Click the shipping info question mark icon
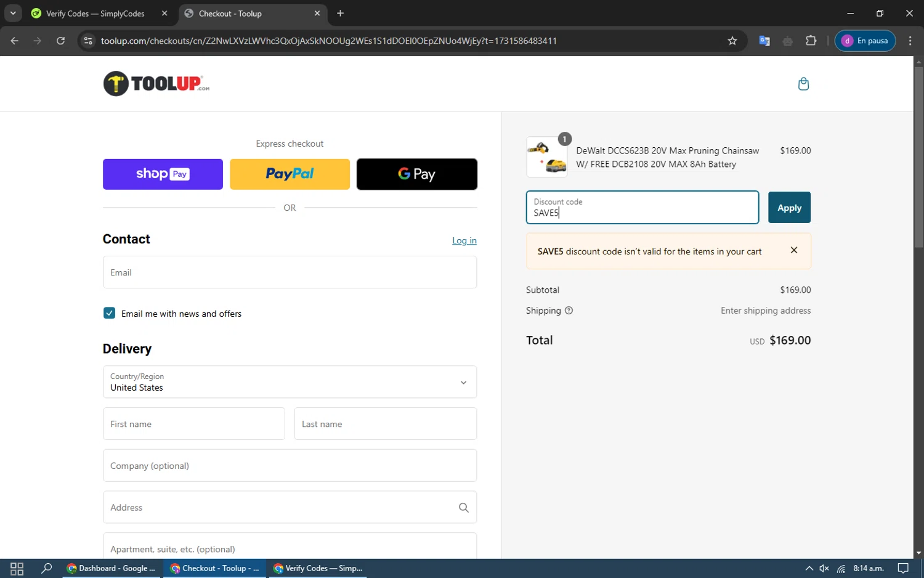This screenshot has height=578, width=924. tap(569, 311)
